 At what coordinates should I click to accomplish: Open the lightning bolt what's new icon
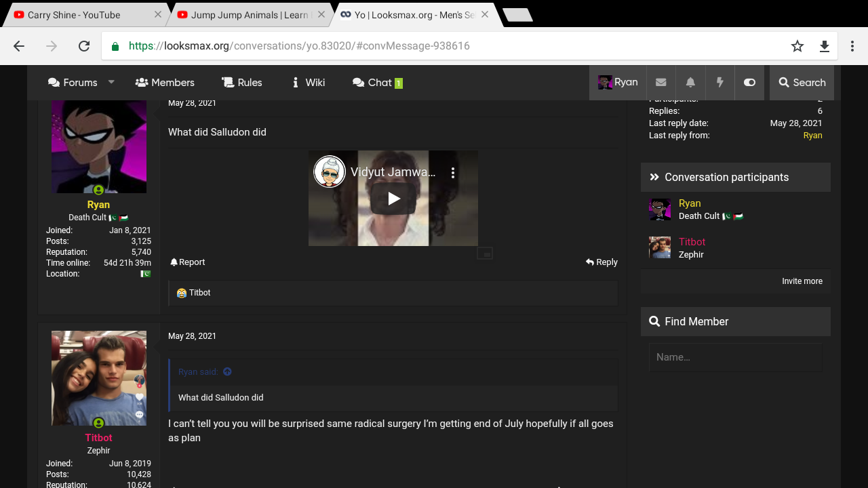tap(720, 83)
